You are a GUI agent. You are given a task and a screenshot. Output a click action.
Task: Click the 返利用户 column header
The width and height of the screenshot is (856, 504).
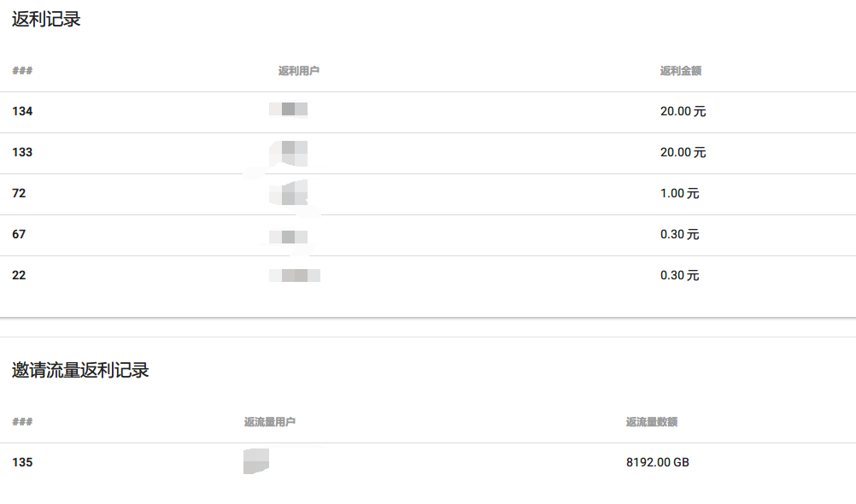299,71
